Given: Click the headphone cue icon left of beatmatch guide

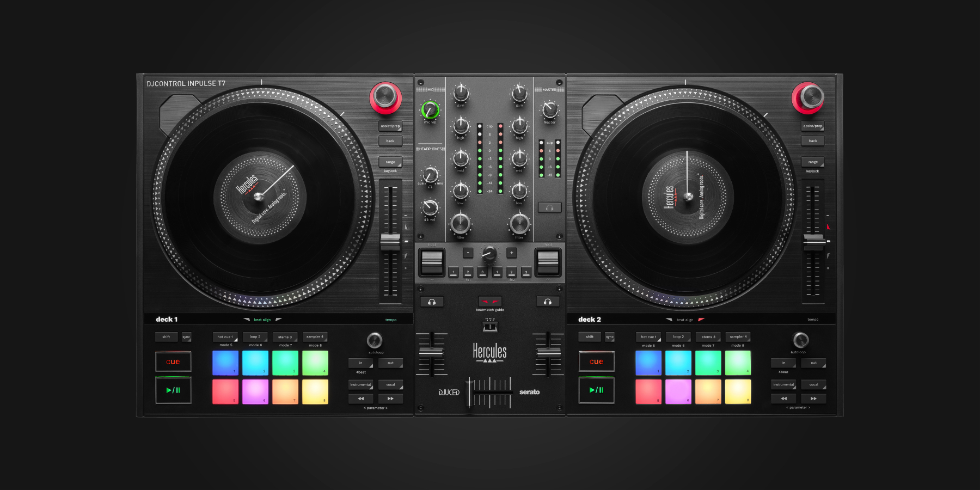Looking at the screenshot, I should pyautogui.click(x=432, y=301).
